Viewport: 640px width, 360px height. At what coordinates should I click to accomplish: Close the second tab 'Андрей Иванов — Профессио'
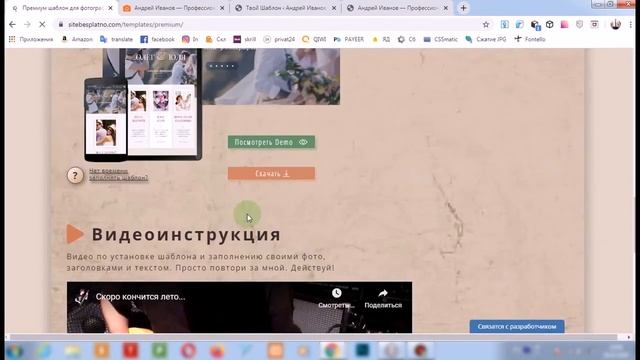pos(222,8)
